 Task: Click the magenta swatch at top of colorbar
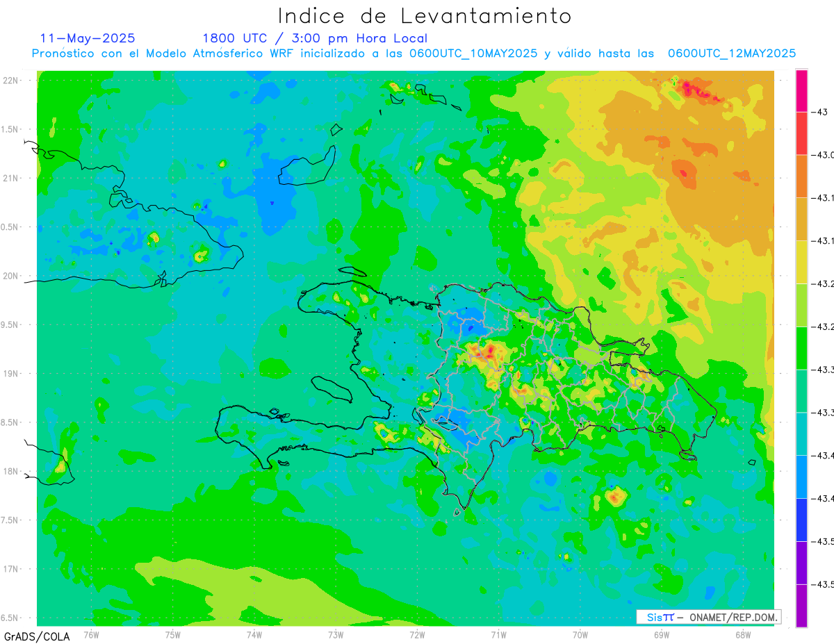point(801,90)
